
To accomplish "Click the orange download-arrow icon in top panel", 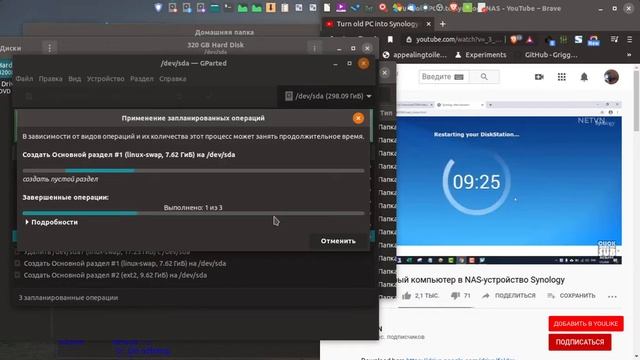I will tap(270, 8).
